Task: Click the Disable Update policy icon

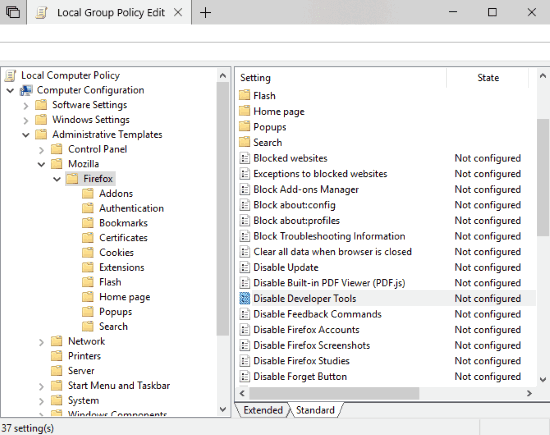Action: tap(244, 267)
